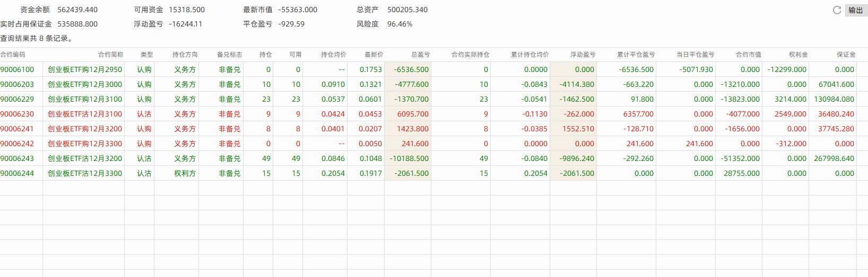The height and width of the screenshot is (277, 868).
Task: Sort by 合约编码 column header
Action: coord(13,55)
